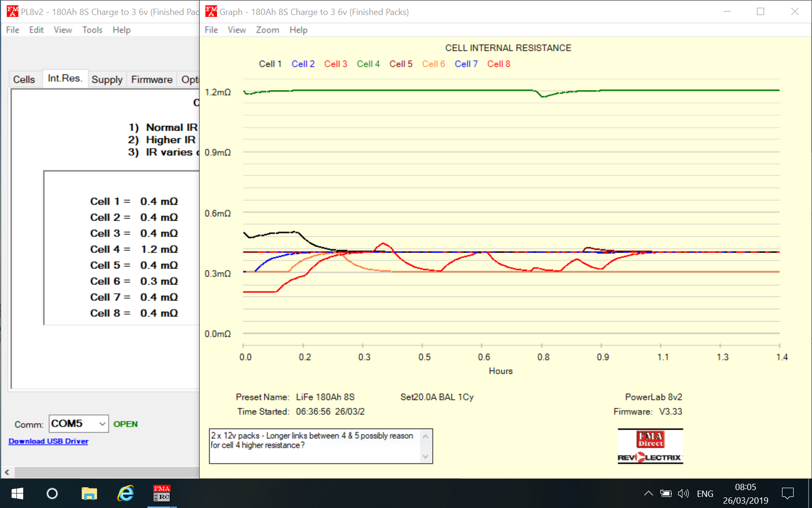Expand the COM5 port dropdown
The image size is (812, 508).
(x=102, y=424)
